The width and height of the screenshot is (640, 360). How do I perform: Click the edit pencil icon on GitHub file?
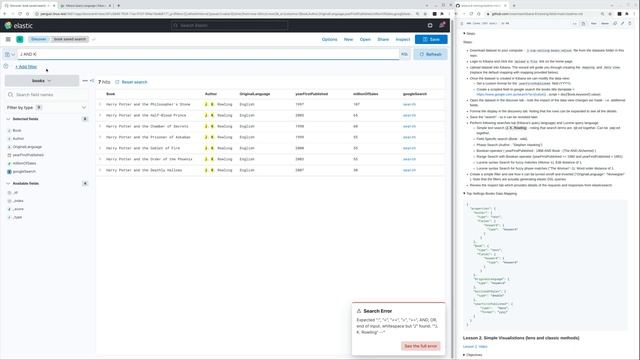(622, 23)
